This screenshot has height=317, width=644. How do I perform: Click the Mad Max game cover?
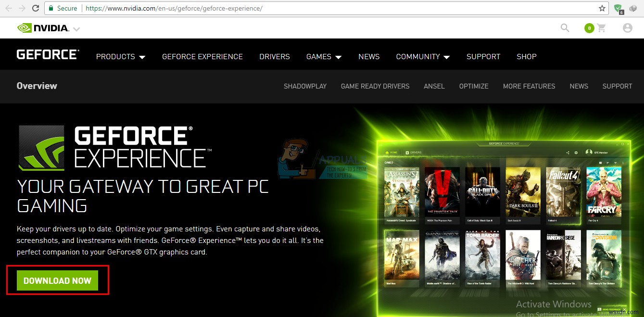[402, 256]
